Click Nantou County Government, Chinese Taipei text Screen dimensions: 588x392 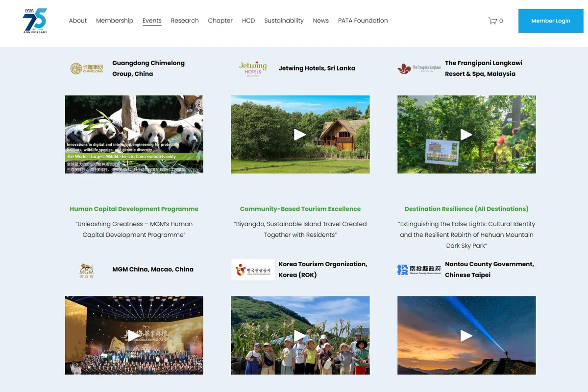click(490, 270)
